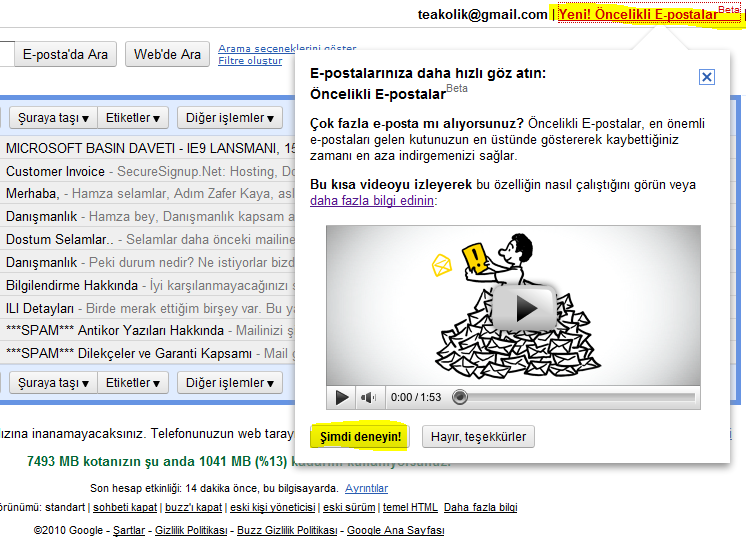The height and width of the screenshot is (541, 746).
Task: Click the video thumbnail illustration of man with mail
Action: pos(513,305)
